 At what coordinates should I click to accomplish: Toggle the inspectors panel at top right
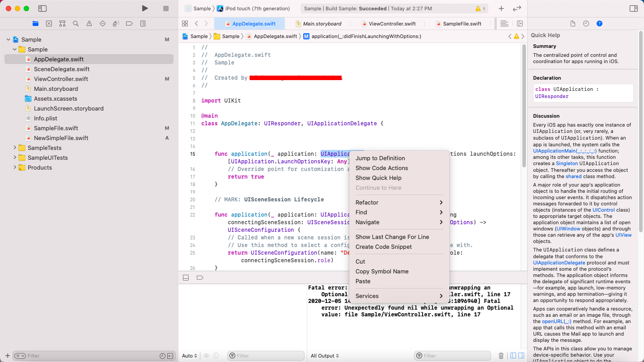click(633, 9)
